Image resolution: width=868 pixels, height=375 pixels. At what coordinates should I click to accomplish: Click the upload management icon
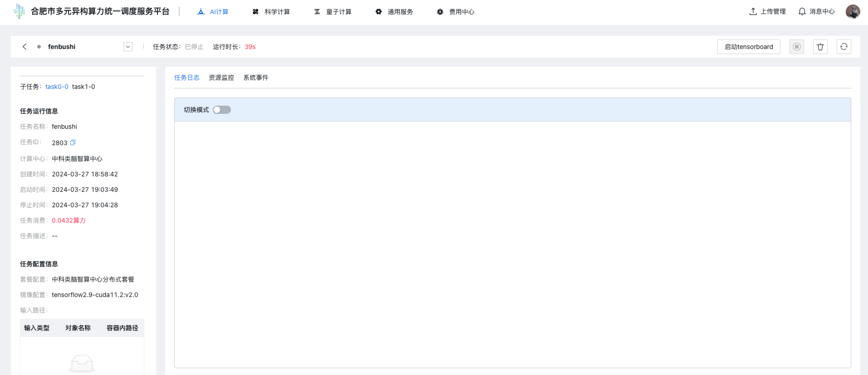(x=753, y=12)
